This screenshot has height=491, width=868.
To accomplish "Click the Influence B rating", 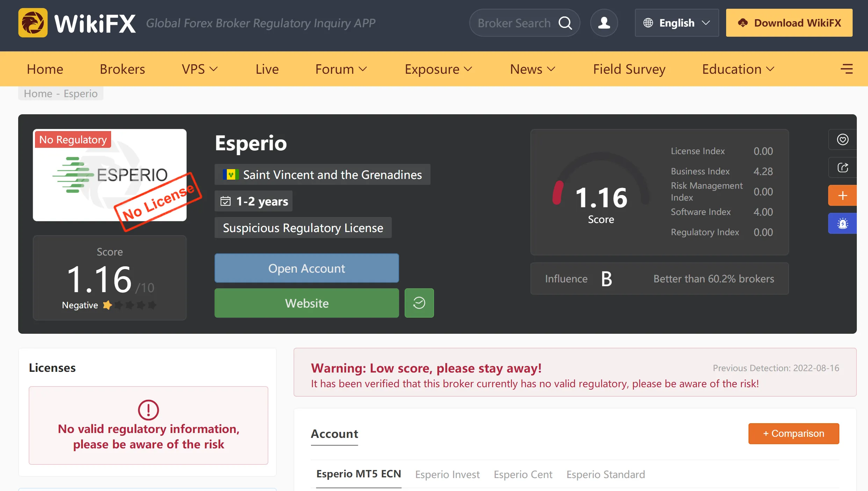I will [606, 279].
